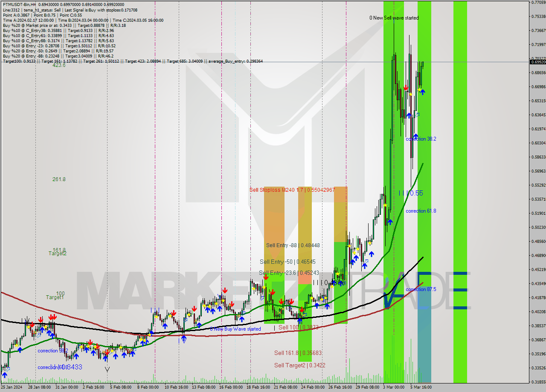Screen dimensions: 546x392
Task: Click the 'Target1' level label
Action: pyautogui.click(x=55, y=297)
